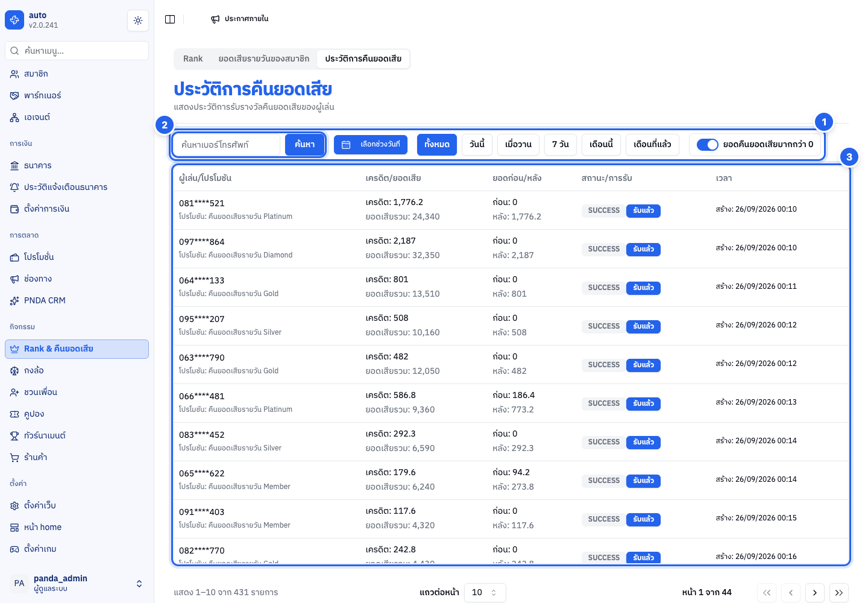This screenshot has width=868, height=603.
Task: Filter by 7 วัน
Action: coord(561,145)
